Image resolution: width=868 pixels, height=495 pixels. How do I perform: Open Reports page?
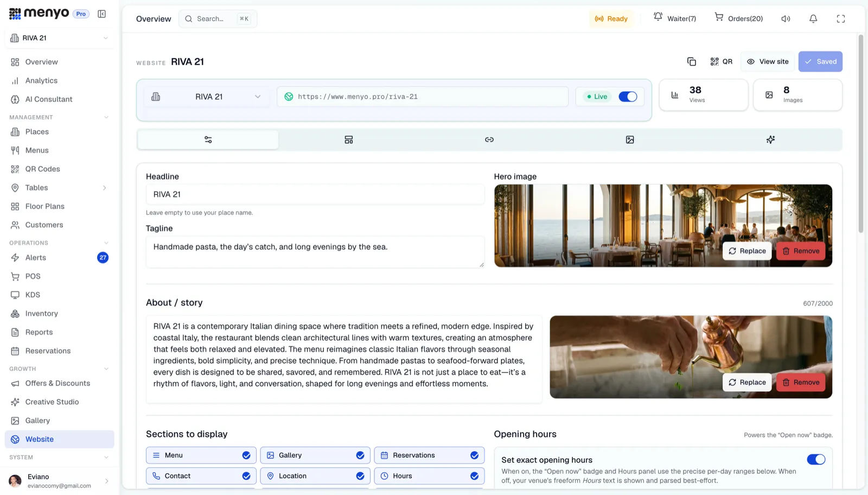tap(60, 332)
